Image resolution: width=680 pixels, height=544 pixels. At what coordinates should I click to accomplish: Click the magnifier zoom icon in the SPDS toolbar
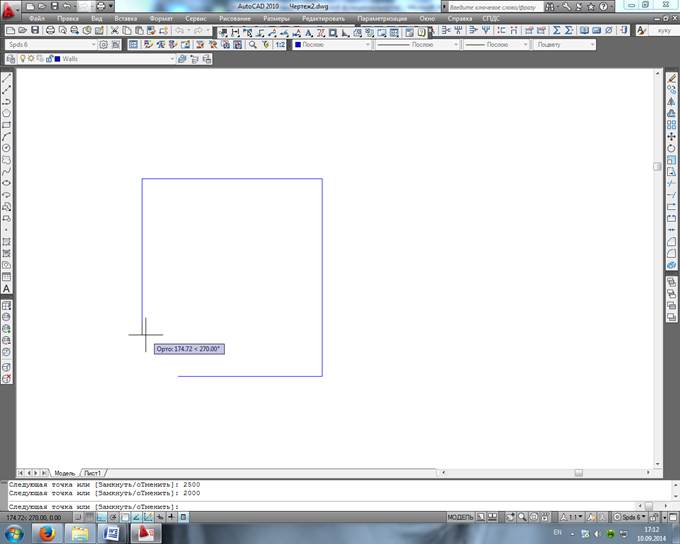(x=252, y=45)
